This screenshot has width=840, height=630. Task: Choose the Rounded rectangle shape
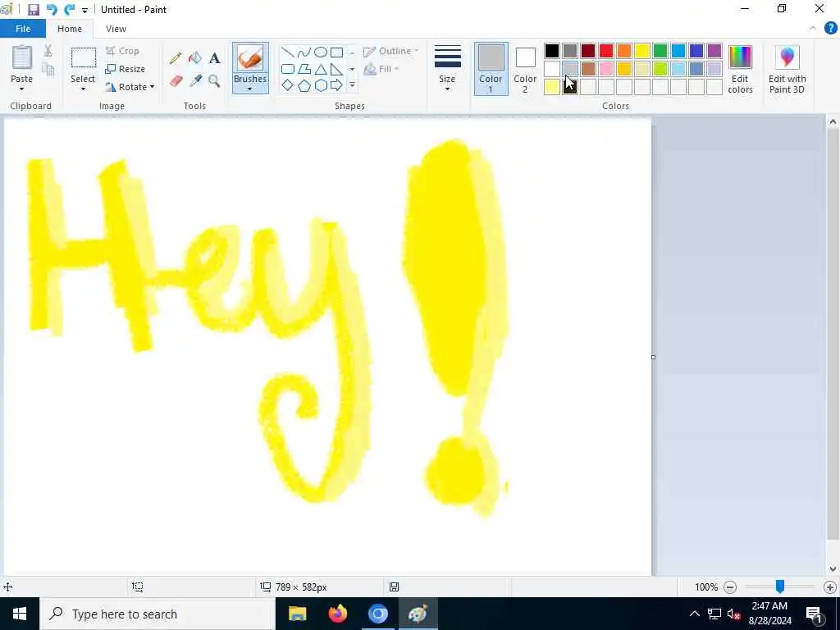(x=288, y=69)
